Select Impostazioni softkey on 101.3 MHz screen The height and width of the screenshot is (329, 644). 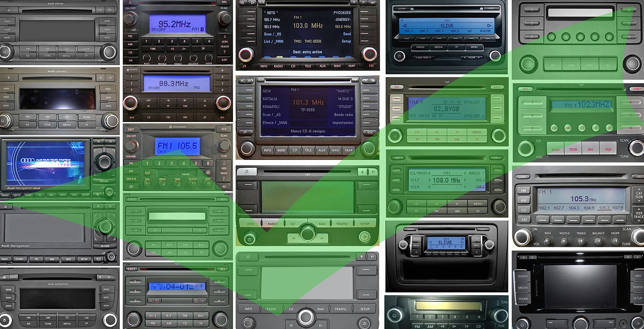(343, 123)
